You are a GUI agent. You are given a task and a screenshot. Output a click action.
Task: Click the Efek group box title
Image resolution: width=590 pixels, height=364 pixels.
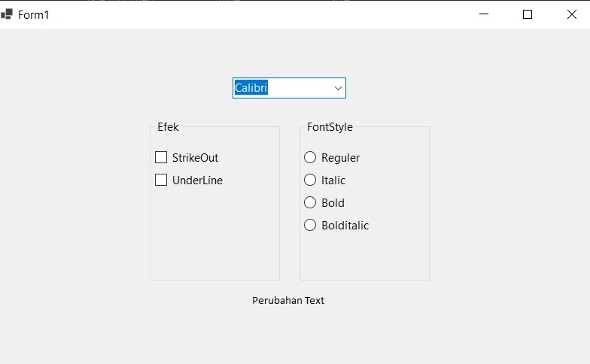coord(168,127)
